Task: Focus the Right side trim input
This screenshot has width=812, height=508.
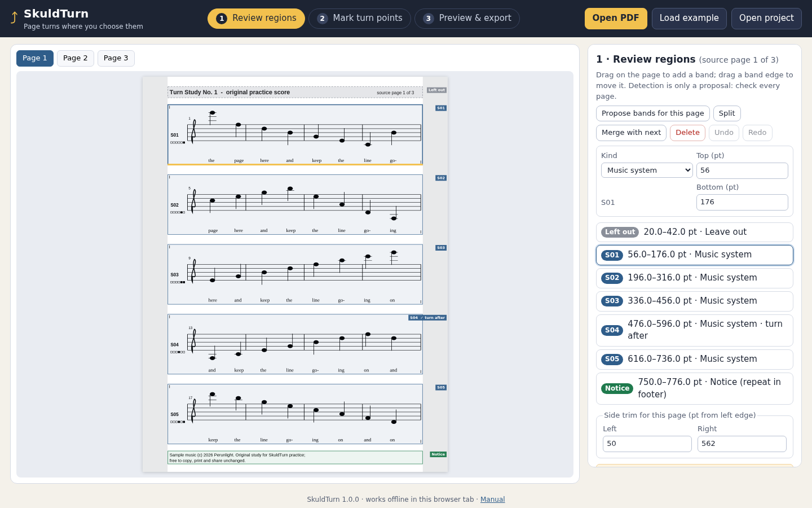Action: (742, 444)
